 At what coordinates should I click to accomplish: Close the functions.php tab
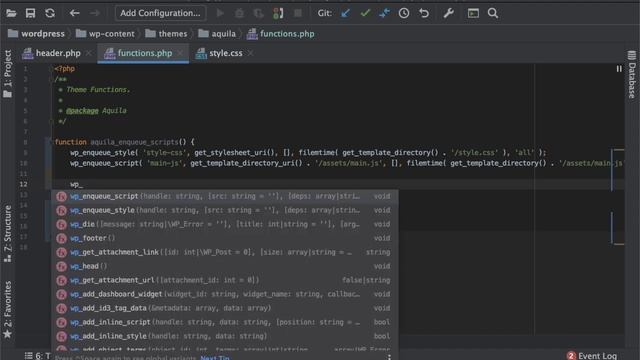click(180, 53)
